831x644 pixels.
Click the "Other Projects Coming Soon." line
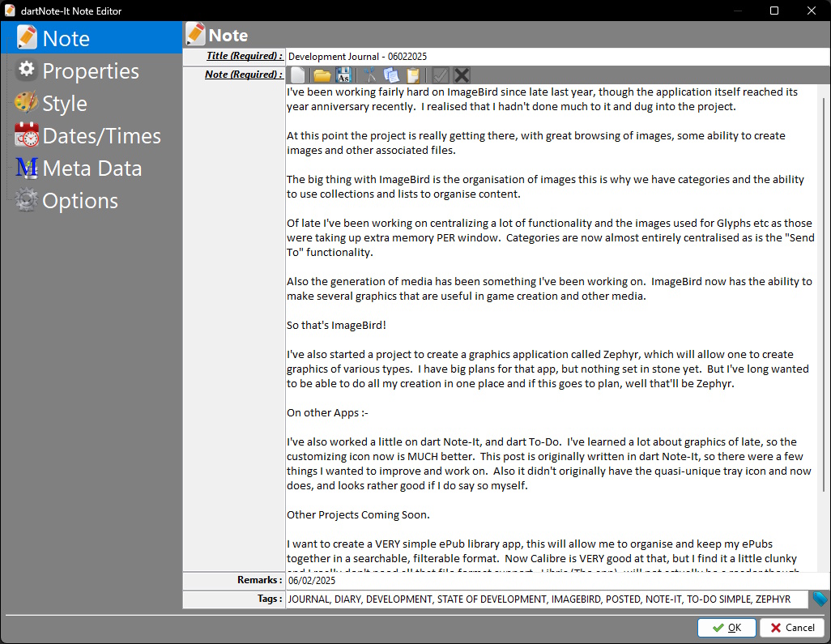(358, 514)
